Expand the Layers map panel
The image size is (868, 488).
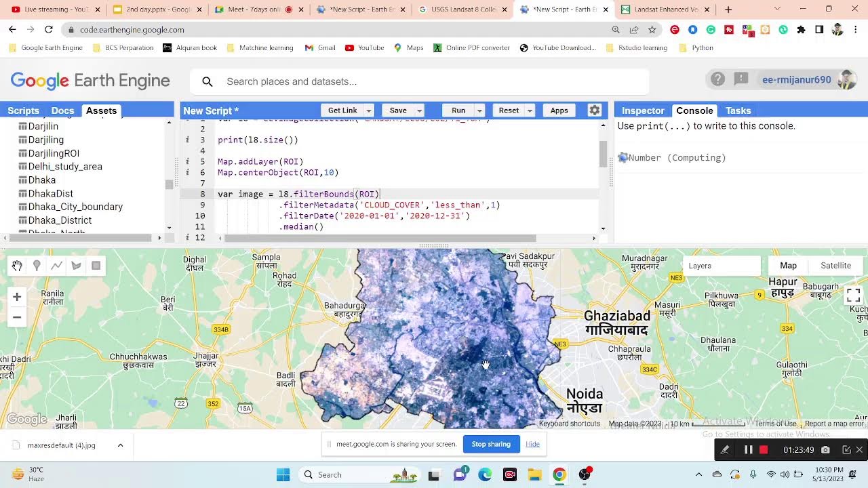click(722, 266)
